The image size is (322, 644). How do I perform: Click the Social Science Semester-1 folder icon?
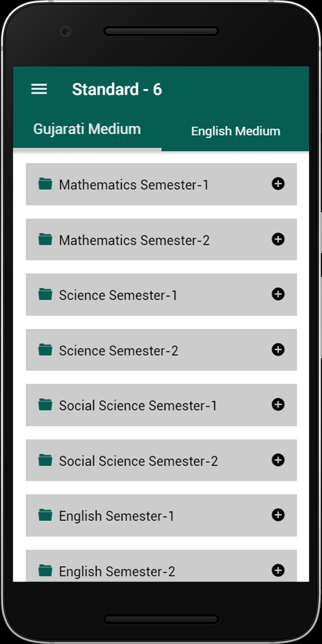coord(45,405)
